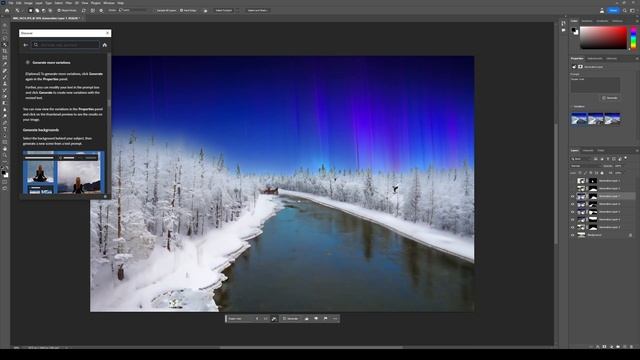The height and width of the screenshot is (360, 640).
Task: Toggle Sample All Layers checkbox
Action: click(x=156, y=10)
